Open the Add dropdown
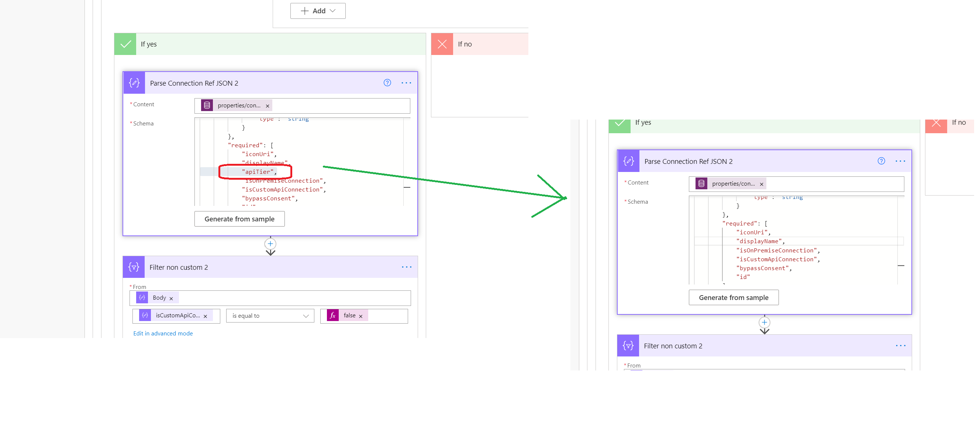The height and width of the screenshot is (431, 980). pos(318,11)
